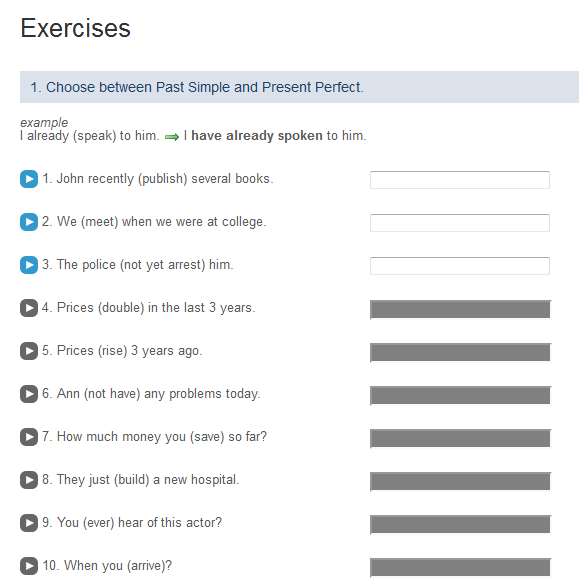The image size is (579, 587).
Task: Click the gray play icon beside 'They just (build)'
Action: tap(29, 480)
